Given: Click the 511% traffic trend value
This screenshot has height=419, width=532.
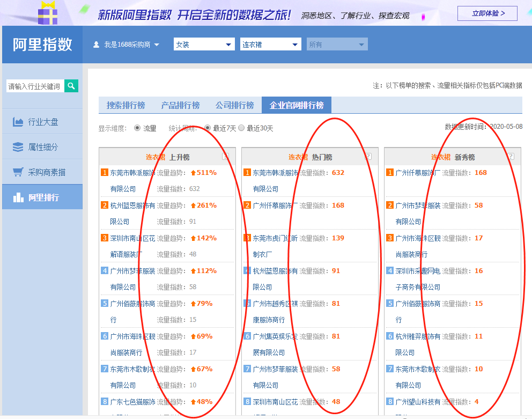Looking at the screenshot, I should (x=204, y=173).
